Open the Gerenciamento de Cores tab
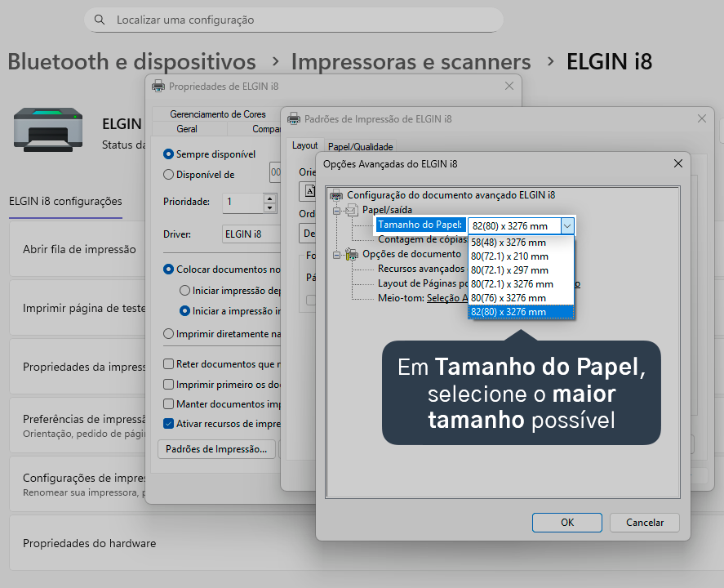This screenshot has width=724, height=588. click(x=217, y=114)
